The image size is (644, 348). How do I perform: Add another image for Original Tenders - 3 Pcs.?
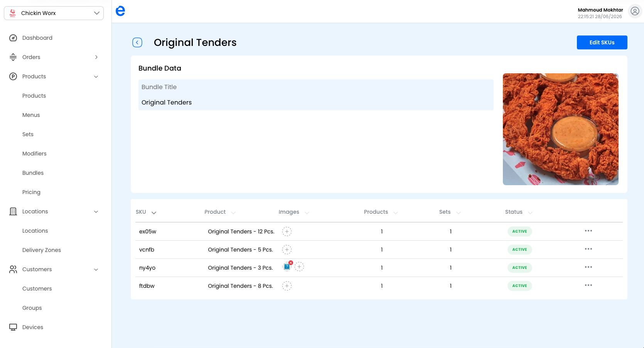click(x=299, y=267)
